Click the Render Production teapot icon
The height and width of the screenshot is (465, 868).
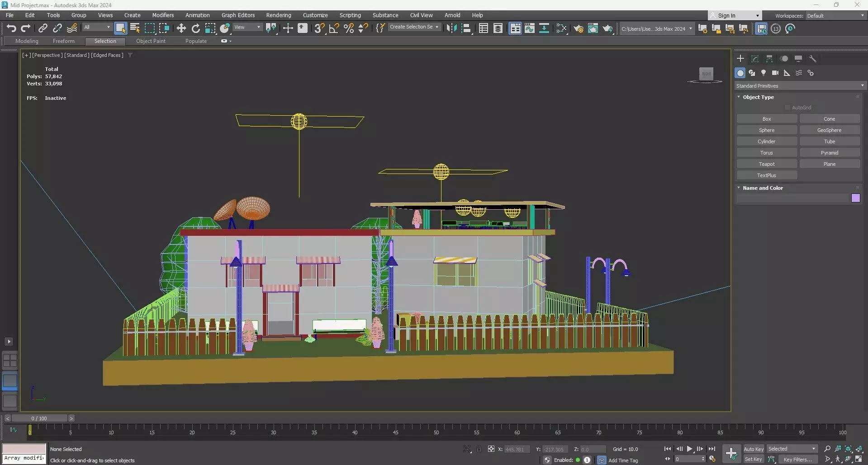pos(607,28)
